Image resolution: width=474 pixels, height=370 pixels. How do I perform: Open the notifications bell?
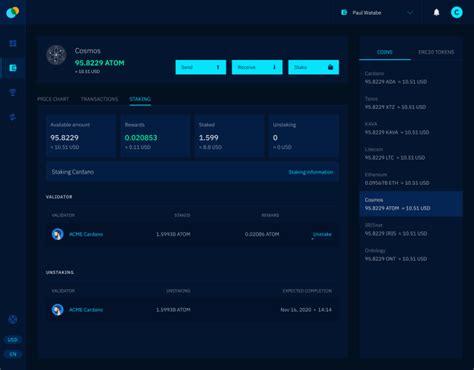pyautogui.click(x=436, y=13)
